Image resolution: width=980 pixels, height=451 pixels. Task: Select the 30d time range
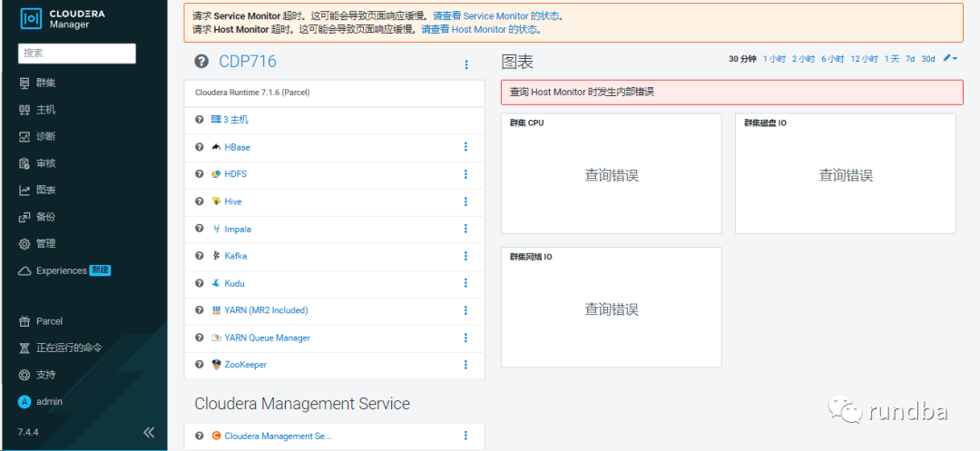[x=928, y=59]
